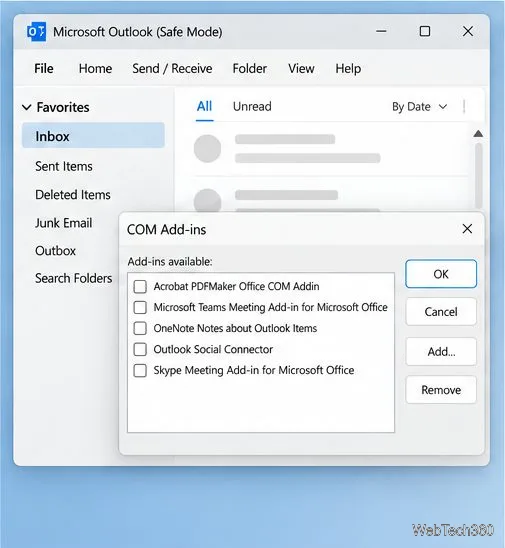Viewport: 505px width, 548px height.
Task: Open the Send / Receive tab
Action: [172, 68]
